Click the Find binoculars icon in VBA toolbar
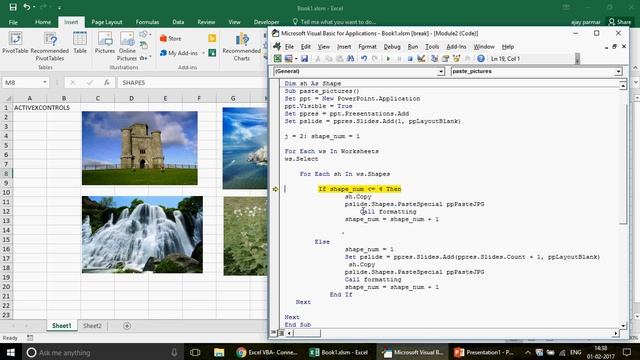 pyautogui.click(x=350, y=59)
